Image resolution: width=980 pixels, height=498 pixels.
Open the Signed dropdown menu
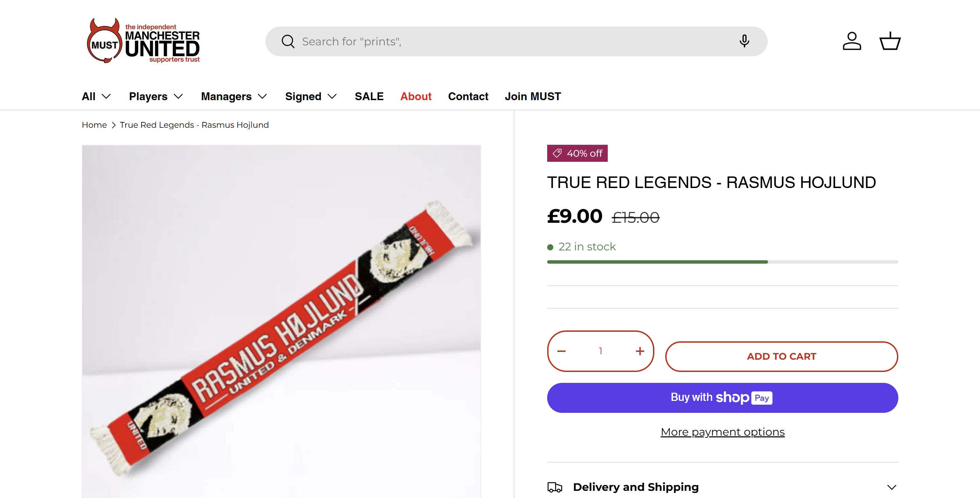pyautogui.click(x=311, y=96)
